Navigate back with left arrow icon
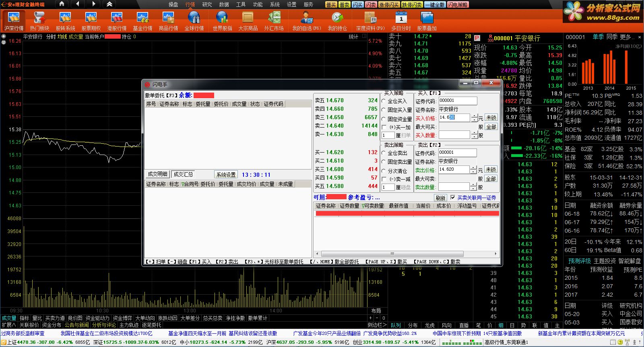This screenshot has height=347, width=644. pyautogui.click(x=77, y=4)
